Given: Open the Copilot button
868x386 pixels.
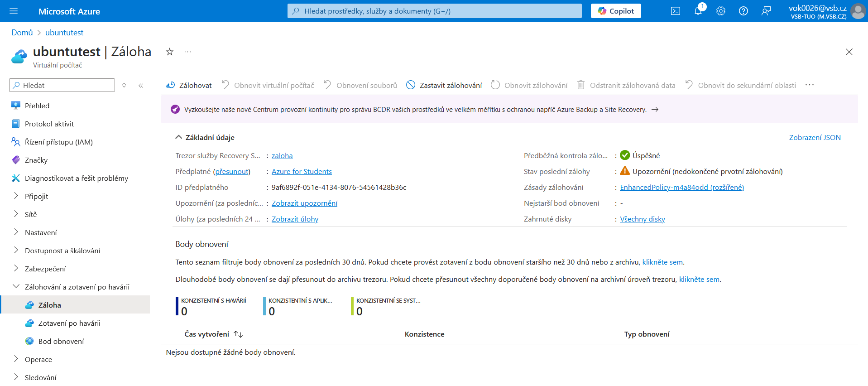Looking at the screenshot, I should (x=616, y=11).
